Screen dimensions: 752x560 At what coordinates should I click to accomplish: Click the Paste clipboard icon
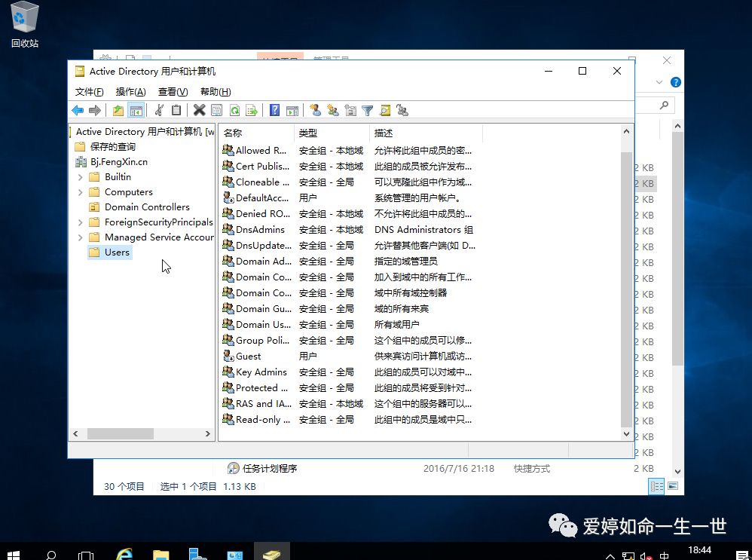[176, 110]
